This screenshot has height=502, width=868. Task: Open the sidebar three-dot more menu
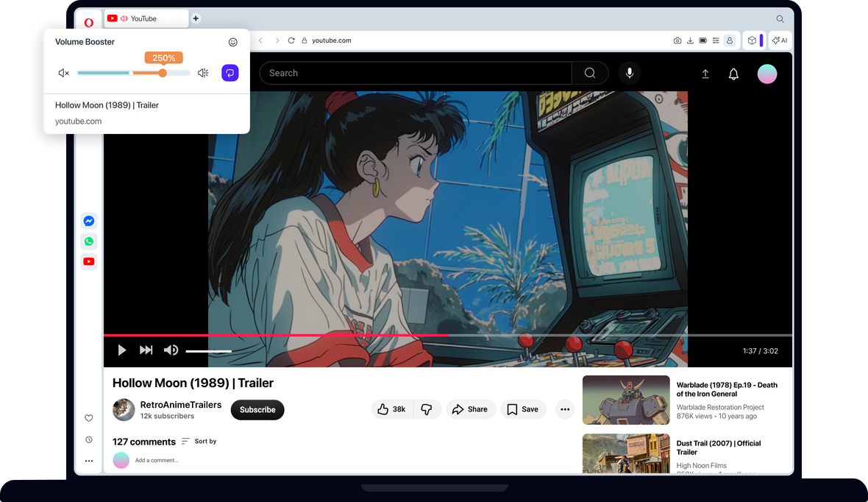[x=88, y=461]
